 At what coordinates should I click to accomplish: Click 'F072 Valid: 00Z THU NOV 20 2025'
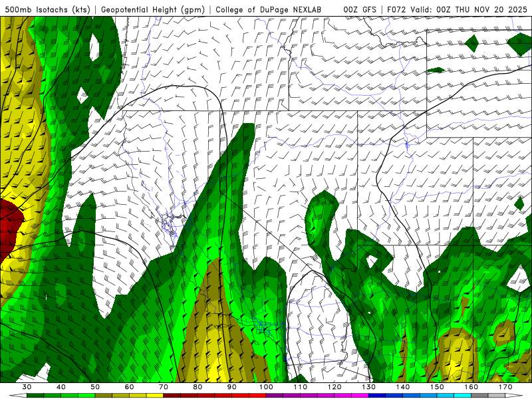tap(457, 9)
